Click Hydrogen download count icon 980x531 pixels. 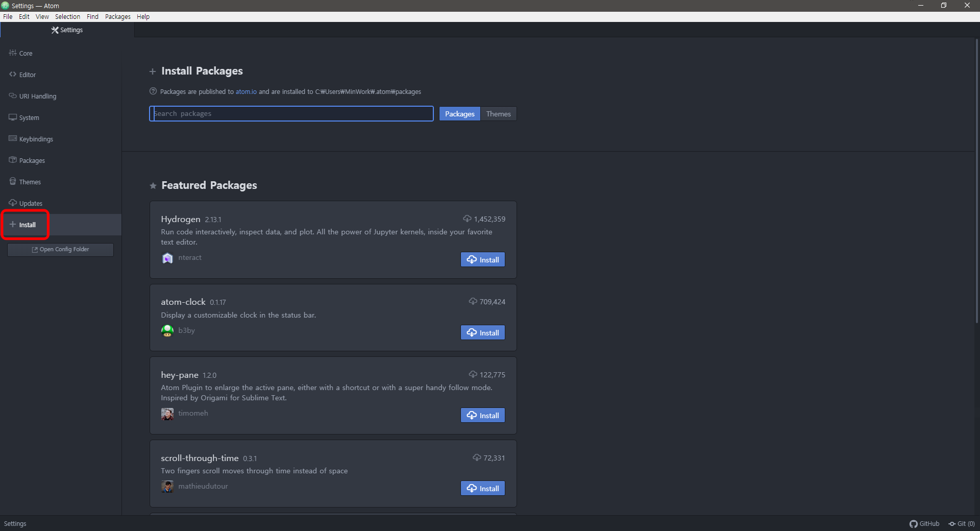click(467, 219)
